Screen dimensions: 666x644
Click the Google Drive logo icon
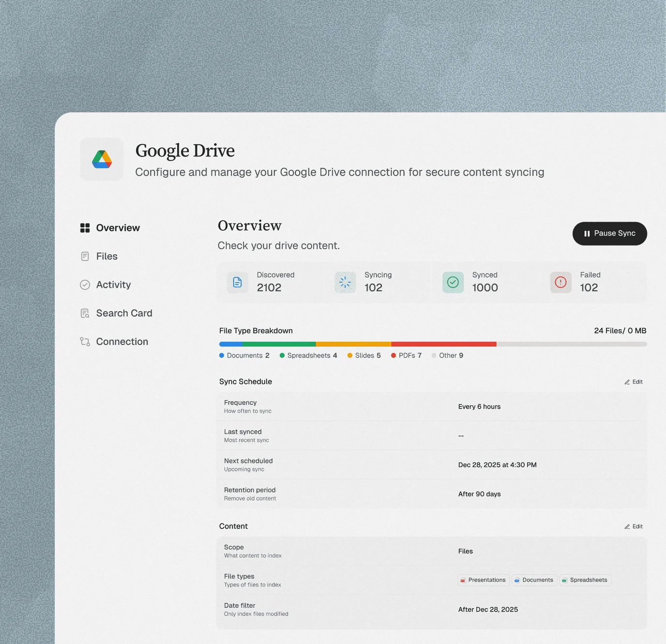[x=102, y=159]
